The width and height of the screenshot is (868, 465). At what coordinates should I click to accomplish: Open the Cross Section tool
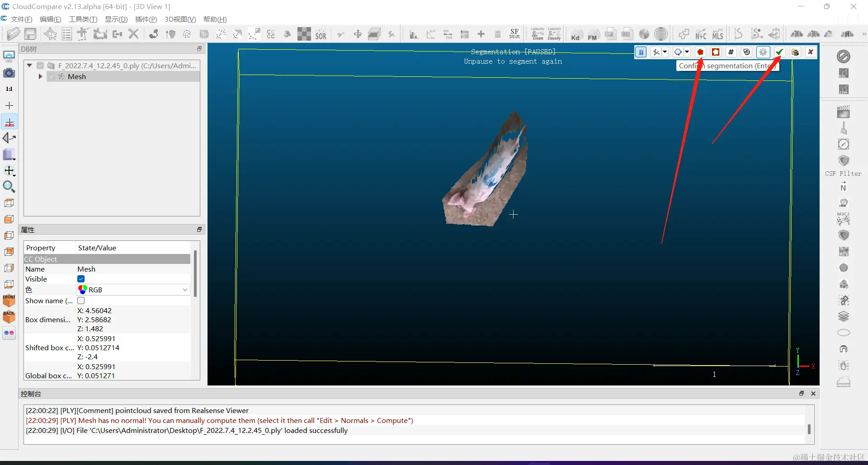[374, 34]
